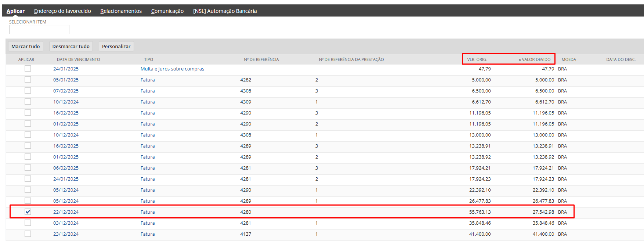
Task: Open [NSL] Automação Bancária tab
Action: (x=225, y=11)
